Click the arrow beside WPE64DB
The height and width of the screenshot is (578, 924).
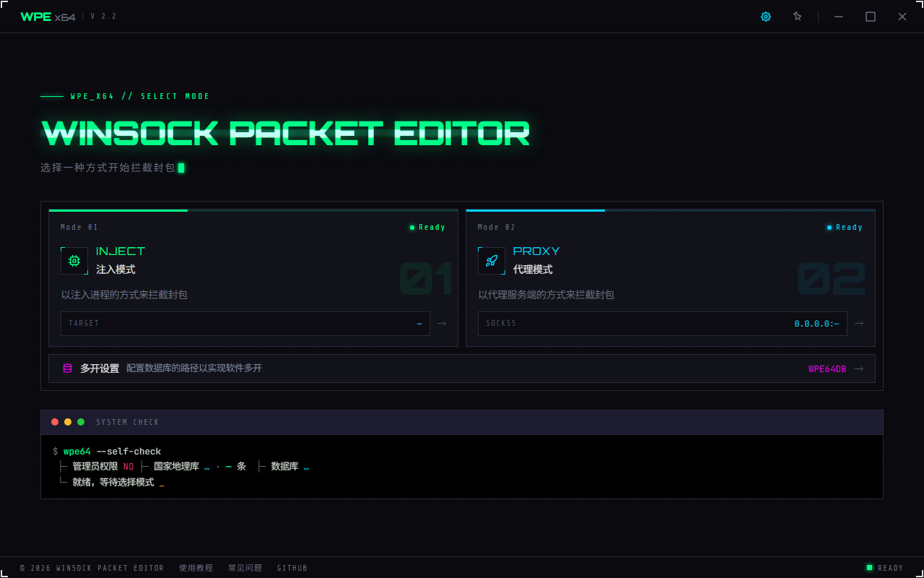coord(859,368)
